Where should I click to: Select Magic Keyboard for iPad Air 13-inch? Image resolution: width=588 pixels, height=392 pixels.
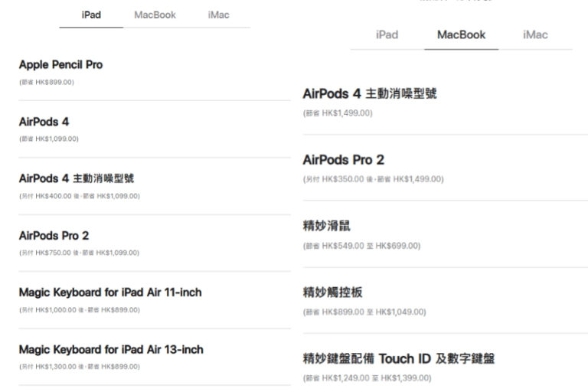pyautogui.click(x=111, y=349)
